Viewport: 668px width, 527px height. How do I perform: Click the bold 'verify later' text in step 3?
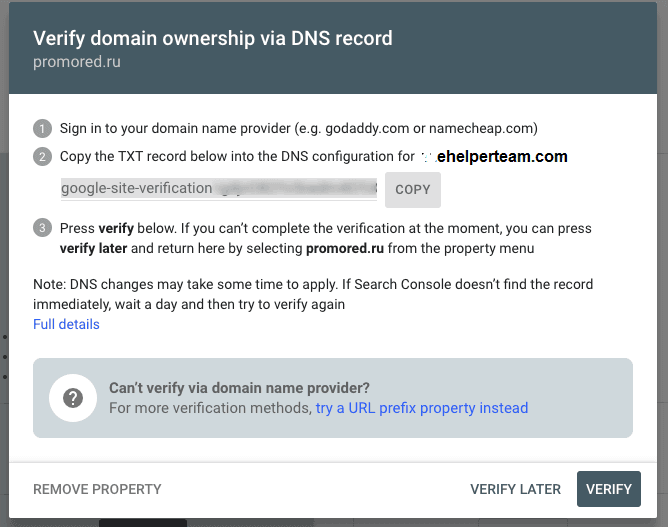[x=93, y=248]
